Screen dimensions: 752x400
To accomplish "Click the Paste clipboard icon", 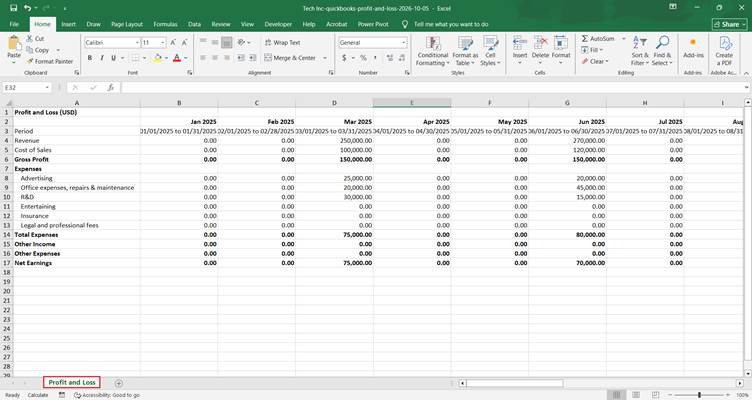I will 14,44.
